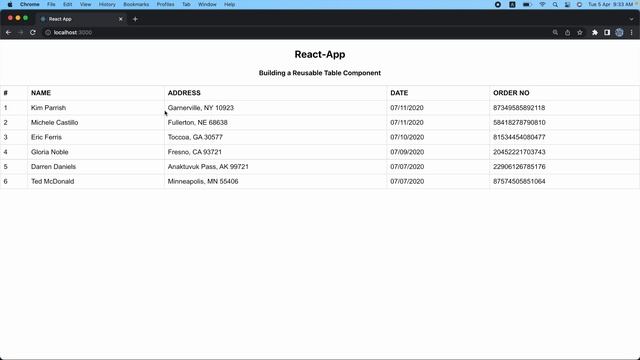Open Spotlight search in menu bar

(555, 4)
